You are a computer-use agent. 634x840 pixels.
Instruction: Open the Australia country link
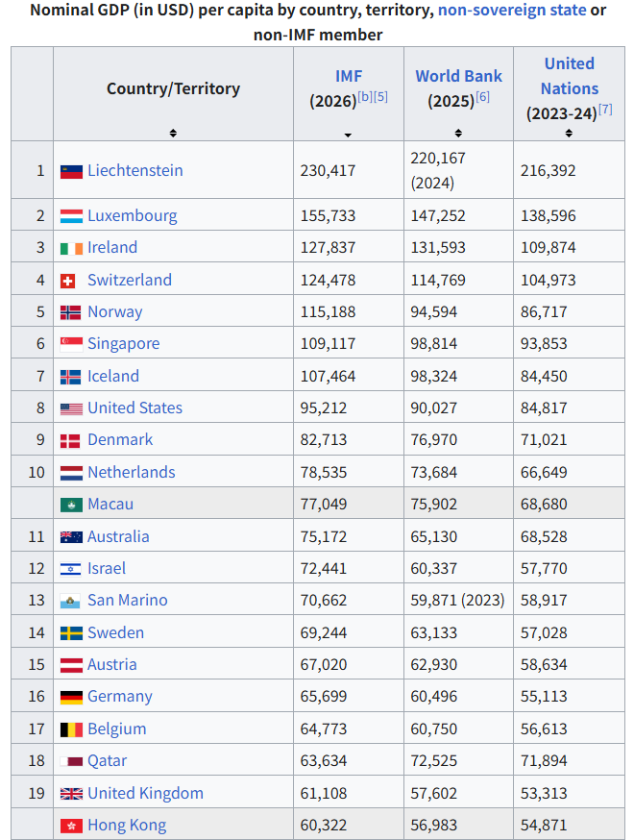(x=118, y=536)
